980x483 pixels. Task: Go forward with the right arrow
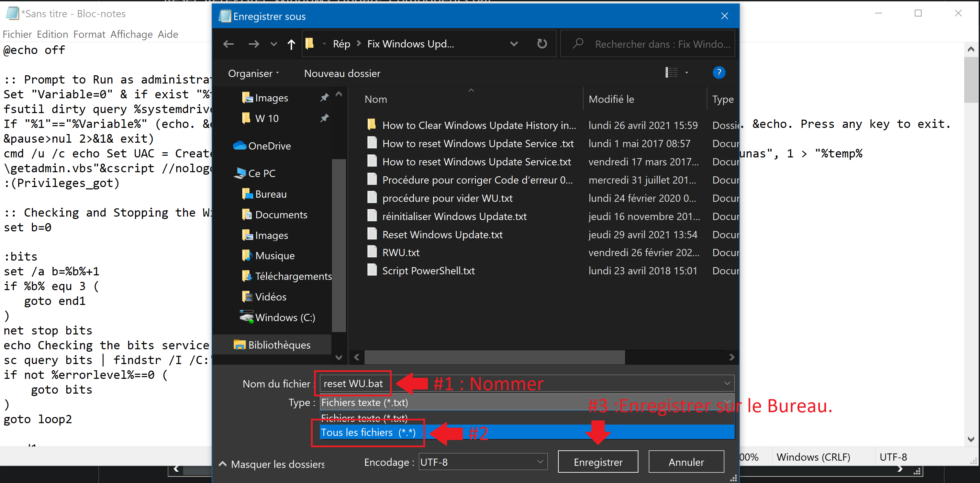pos(254,44)
